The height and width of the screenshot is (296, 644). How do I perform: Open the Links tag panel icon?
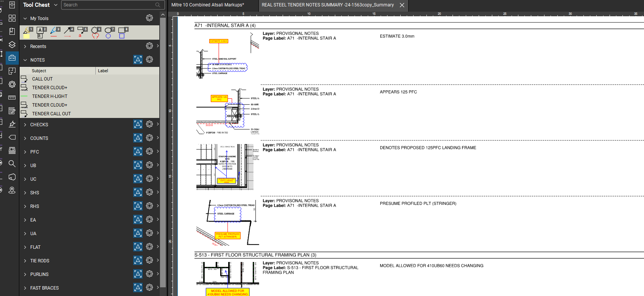(x=12, y=137)
